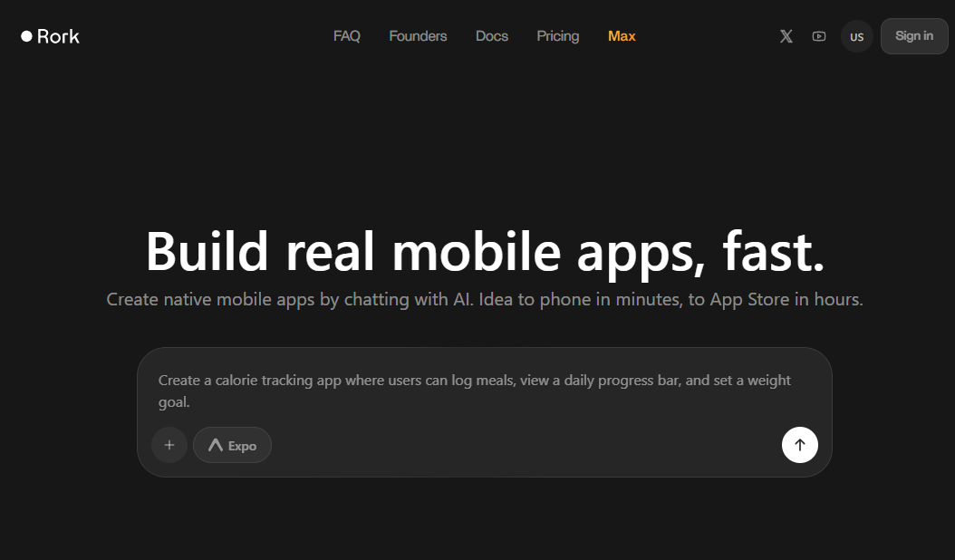Submit prompt with the up-arrow icon
This screenshot has width=955, height=560.
coord(800,445)
